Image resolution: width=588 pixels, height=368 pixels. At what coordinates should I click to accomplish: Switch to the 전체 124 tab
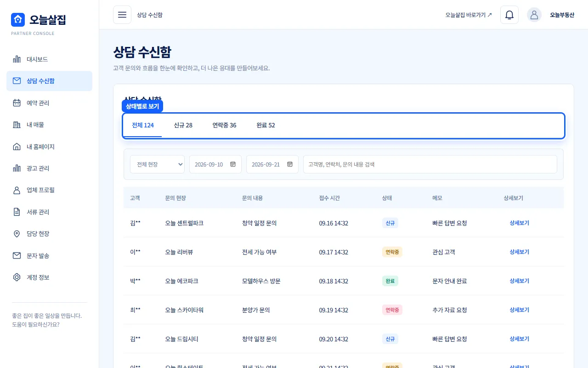143,125
